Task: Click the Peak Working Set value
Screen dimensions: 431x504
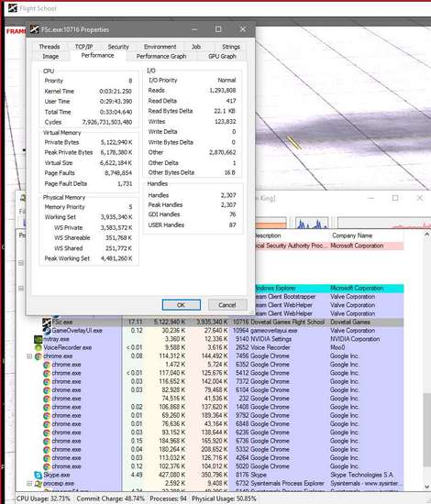Action: pos(116,258)
